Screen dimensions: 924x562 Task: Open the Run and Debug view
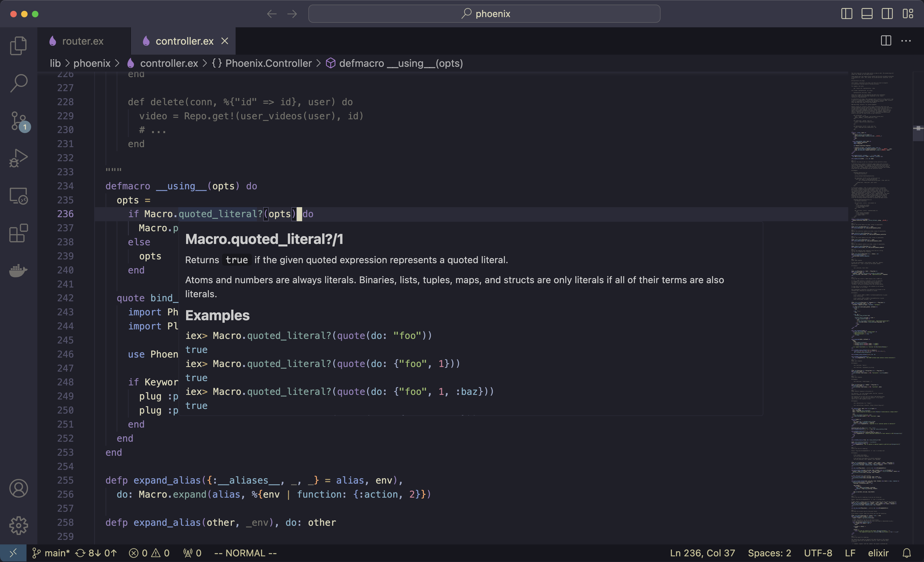pos(18,158)
